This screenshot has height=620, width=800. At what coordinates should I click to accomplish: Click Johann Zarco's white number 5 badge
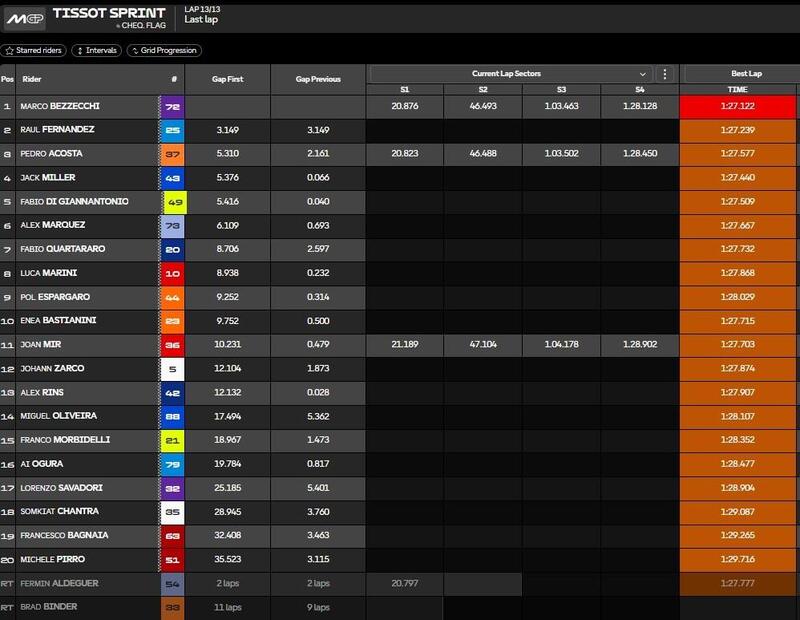point(174,369)
